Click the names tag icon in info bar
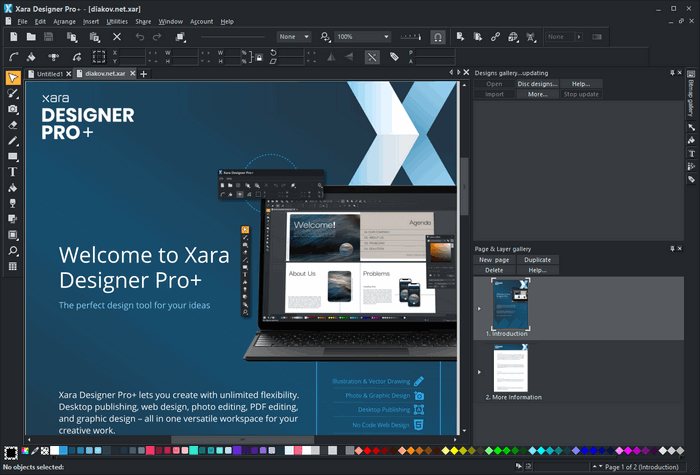This screenshot has width=700, height=475. [394, 57]
